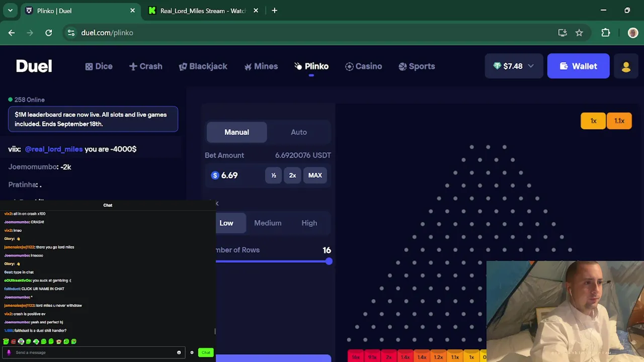Switch to Manual betting mode
This screenshot has height=362, width=644.
236,132
